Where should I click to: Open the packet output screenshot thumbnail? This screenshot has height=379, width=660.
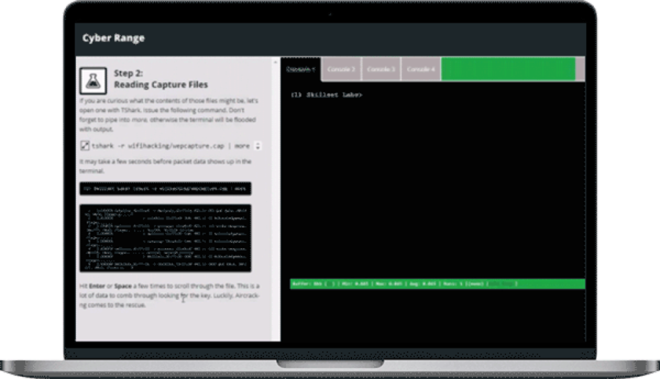pos(165,238)
